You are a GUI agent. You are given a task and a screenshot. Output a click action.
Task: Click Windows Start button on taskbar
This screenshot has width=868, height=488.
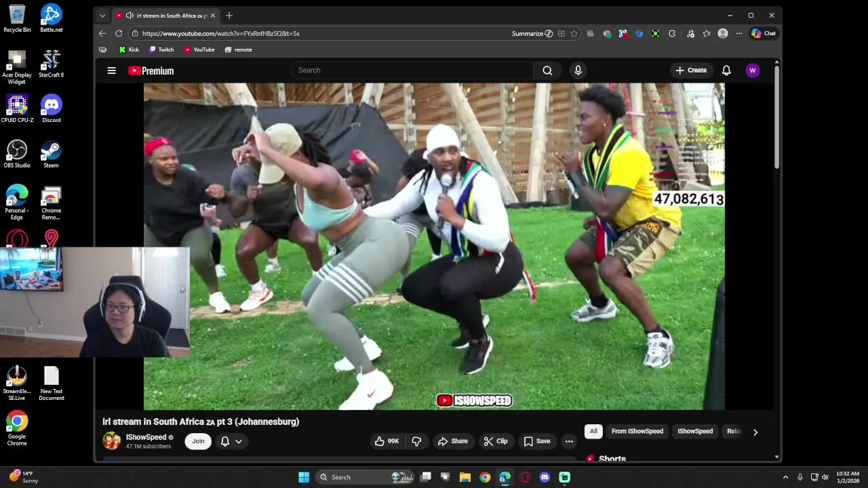pyautogui.click(x=304, y=477)
